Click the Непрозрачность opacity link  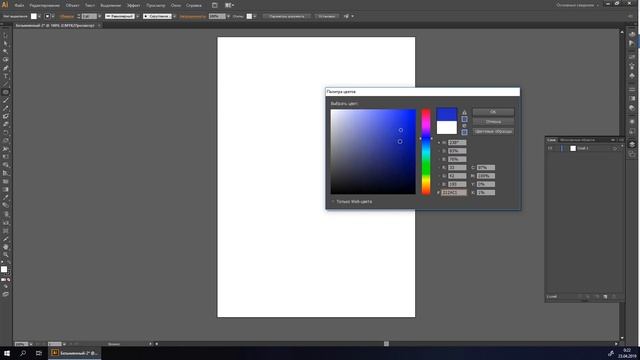click(193, 16)
